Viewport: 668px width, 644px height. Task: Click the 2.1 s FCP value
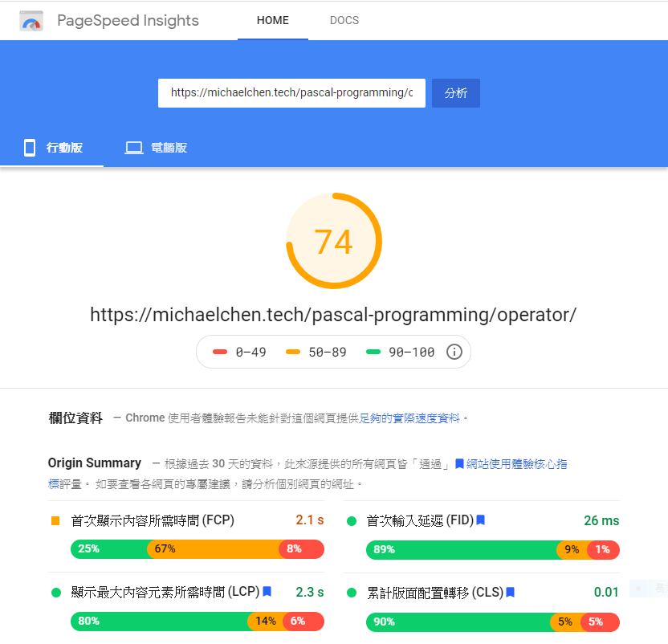[x=310, y=520]
